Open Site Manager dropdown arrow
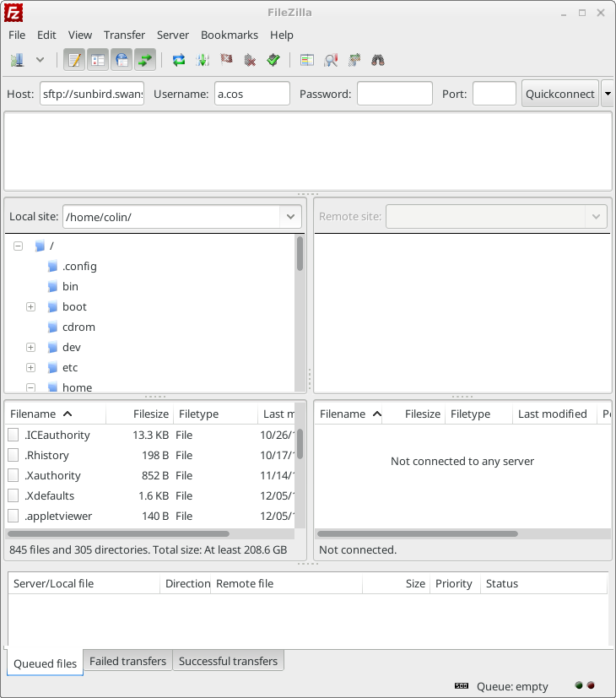This screenshot has height=698, width=616. click(40, 60)
